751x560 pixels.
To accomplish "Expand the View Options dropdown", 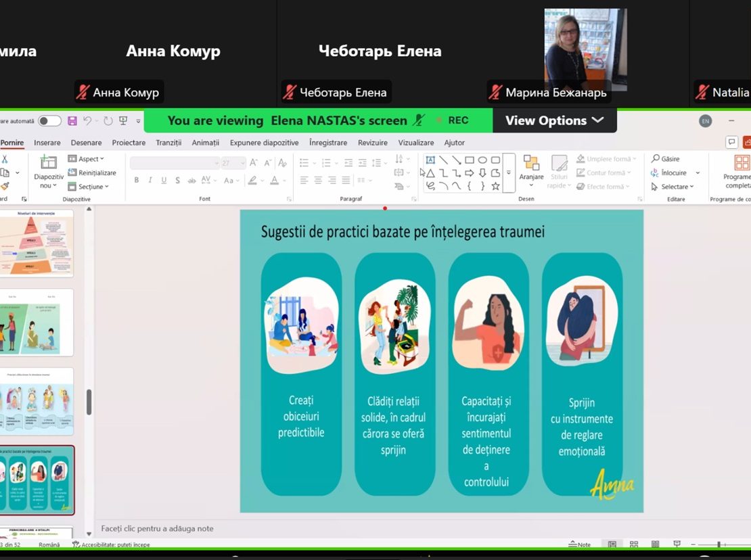I will pyautogui.click(x=554, y=120).
